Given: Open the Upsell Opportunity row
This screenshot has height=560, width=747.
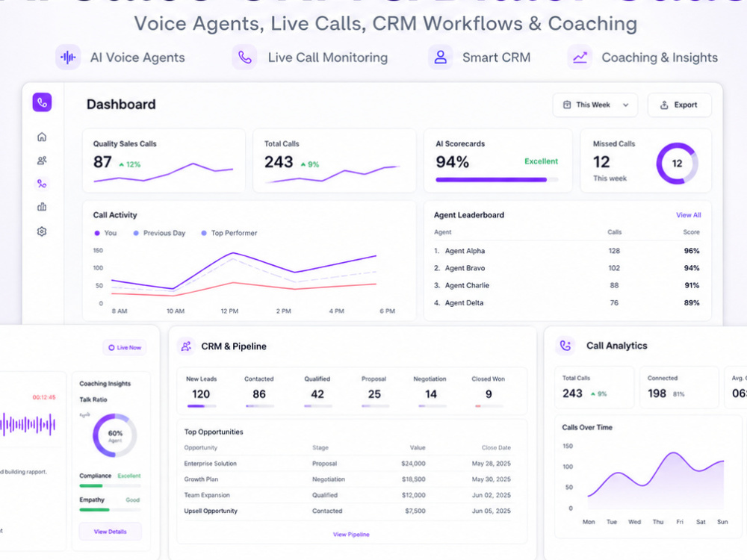Looking at the screenshot, I should [347, 511].
